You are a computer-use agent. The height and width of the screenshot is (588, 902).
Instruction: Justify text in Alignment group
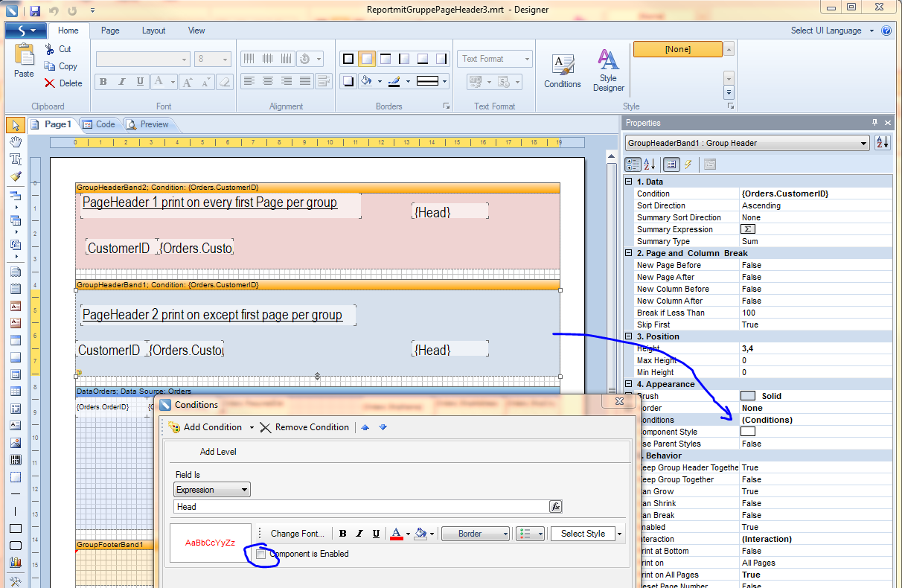305,81
